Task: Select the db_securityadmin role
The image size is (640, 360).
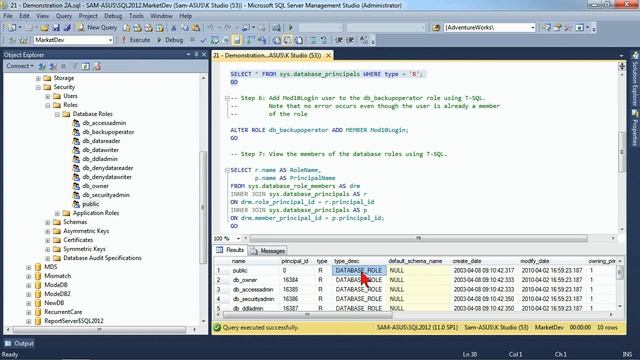Action: click(106, 195)
